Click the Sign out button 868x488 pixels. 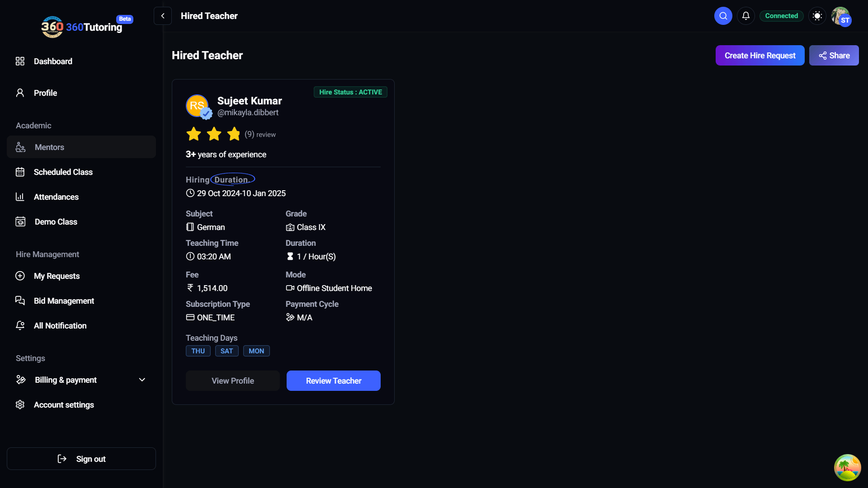(x=81, y=459)
